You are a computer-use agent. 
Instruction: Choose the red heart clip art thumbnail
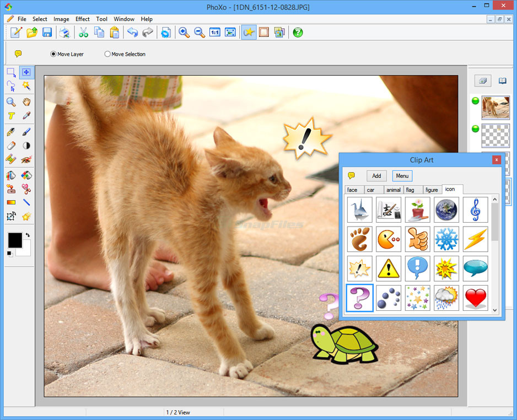click(x=475, y=298)
